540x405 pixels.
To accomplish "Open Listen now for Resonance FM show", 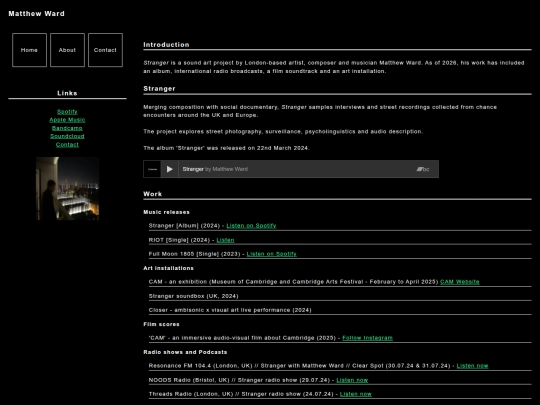I will click(x=472, y=366).
